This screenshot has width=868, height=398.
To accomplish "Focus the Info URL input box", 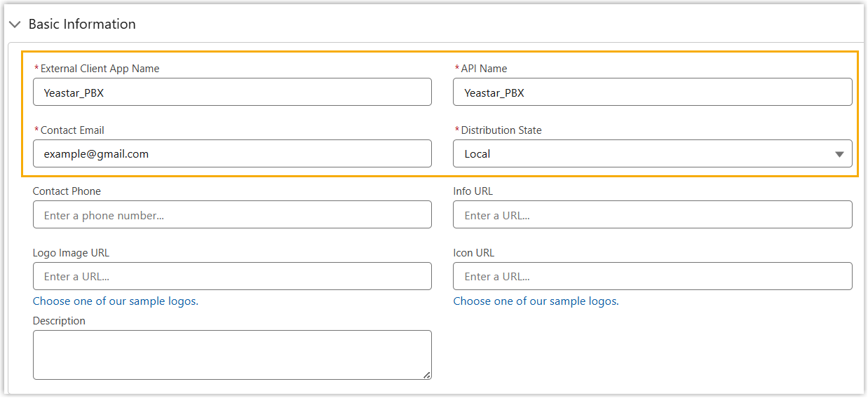I will coord(652,215).
